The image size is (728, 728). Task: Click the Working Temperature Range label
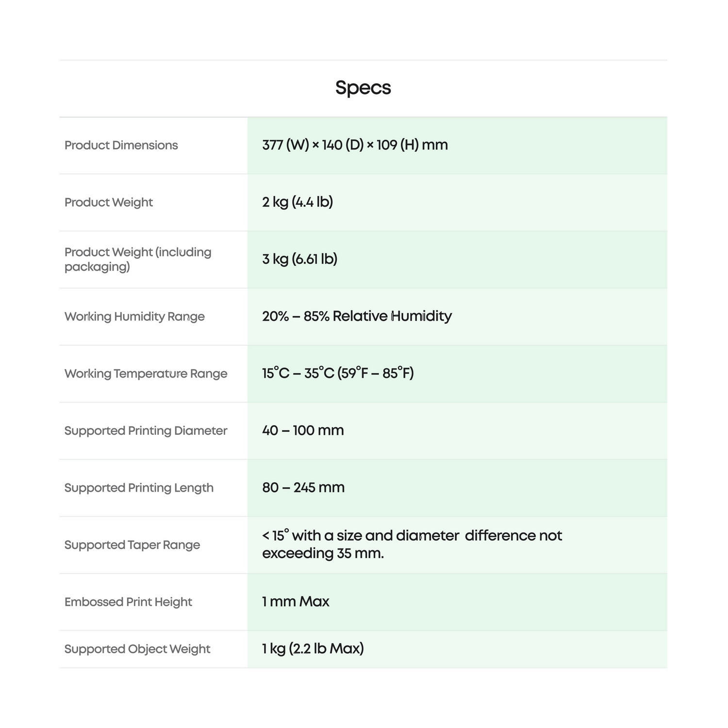click(x=146, y=374)
